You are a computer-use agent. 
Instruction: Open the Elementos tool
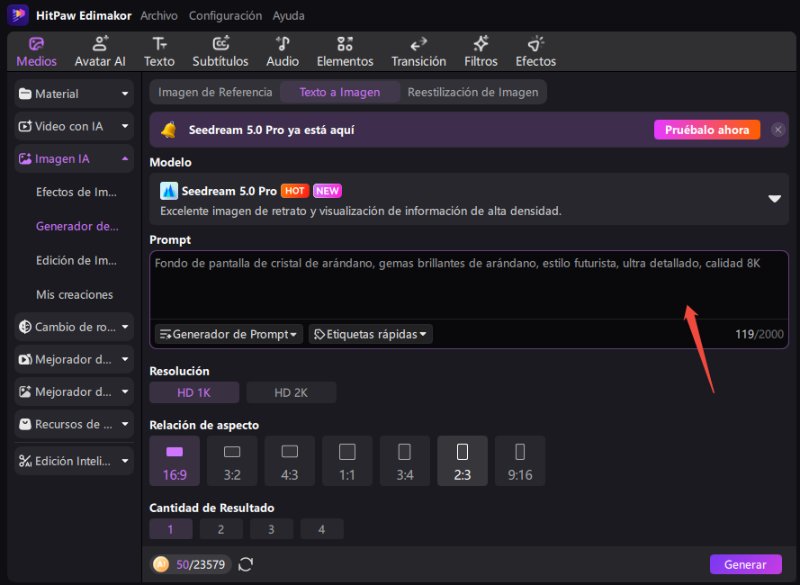[345, 52]
